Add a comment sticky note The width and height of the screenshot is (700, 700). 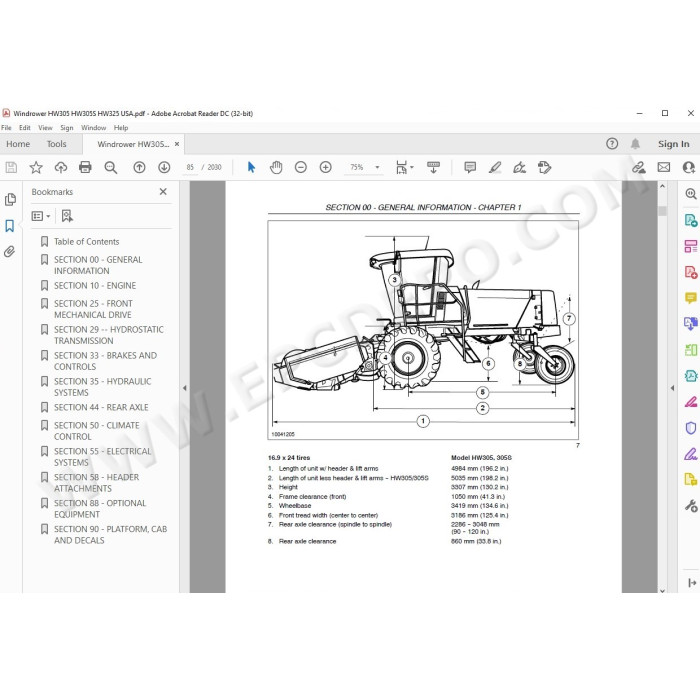coord(470,167)
